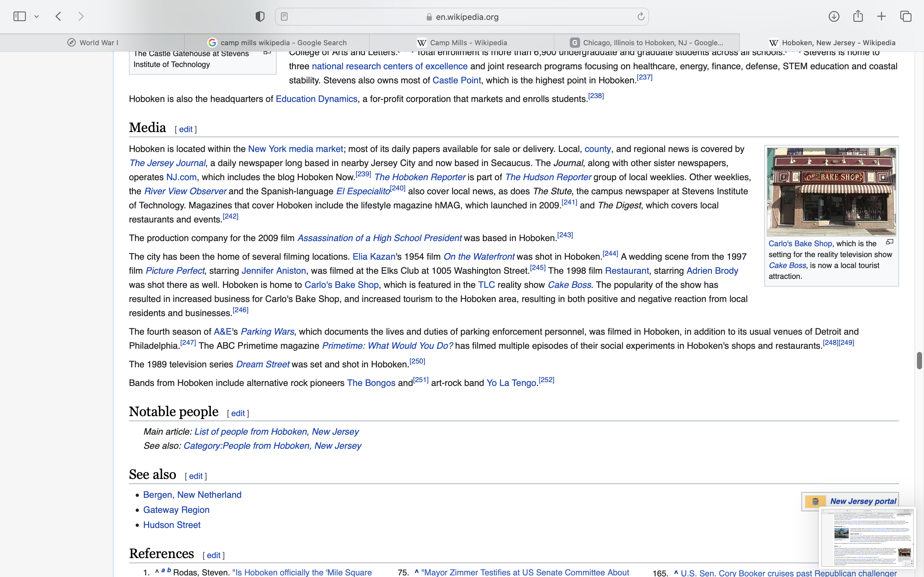Toggle the Safari sidebar
This screenshot has height=577, width=924.
click(x=20, y=16)
